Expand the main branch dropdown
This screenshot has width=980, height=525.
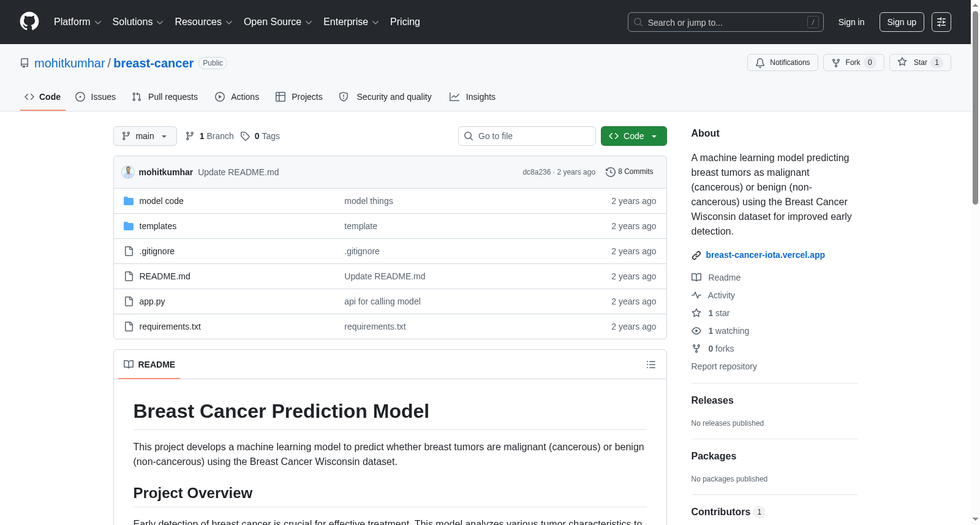click(x=145, y=136)
